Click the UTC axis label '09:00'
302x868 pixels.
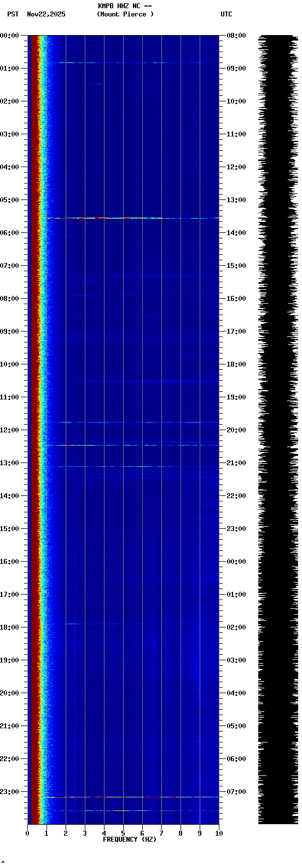[x=236, y=68]
